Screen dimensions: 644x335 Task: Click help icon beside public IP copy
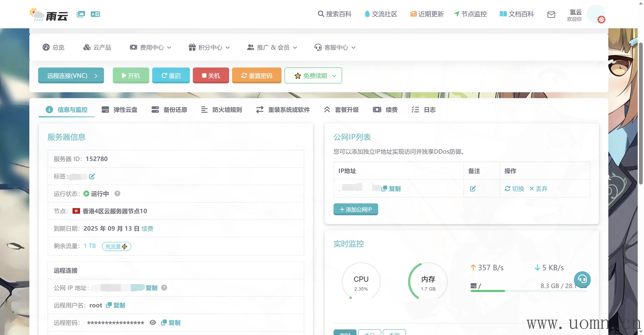164,288
